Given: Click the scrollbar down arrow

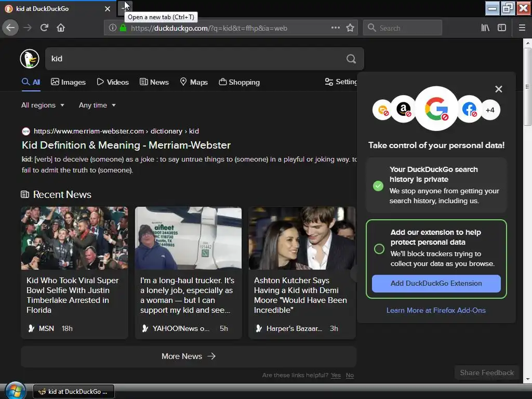Looking at the screenshot, I should pyautogui.click(x=528, y=379).
